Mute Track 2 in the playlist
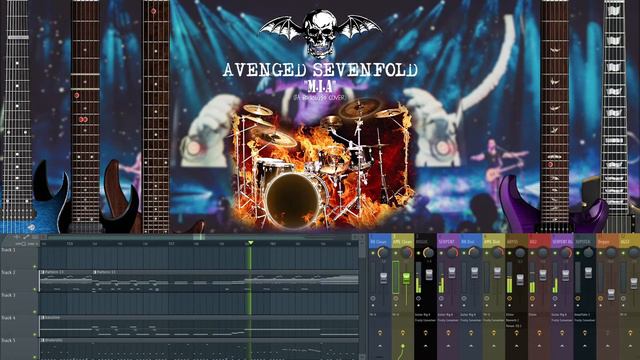This screenshot has height=360, width=640. (35, 289)
